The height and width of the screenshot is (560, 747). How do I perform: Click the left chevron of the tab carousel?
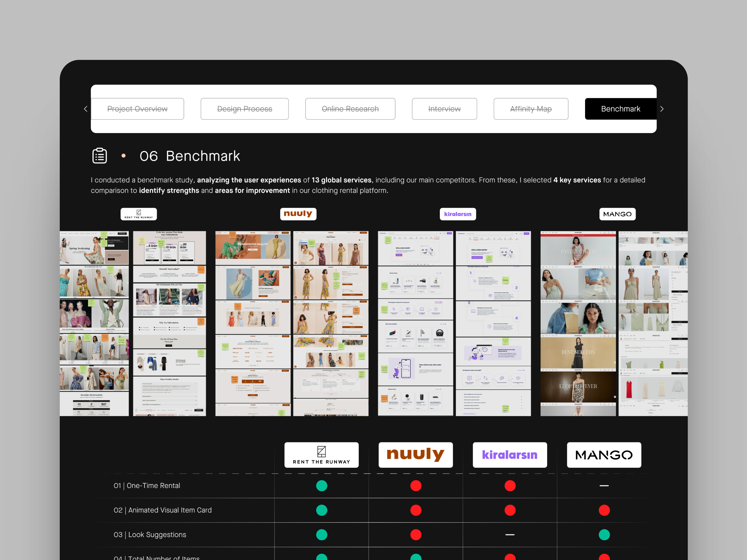(x=85, y=109)
